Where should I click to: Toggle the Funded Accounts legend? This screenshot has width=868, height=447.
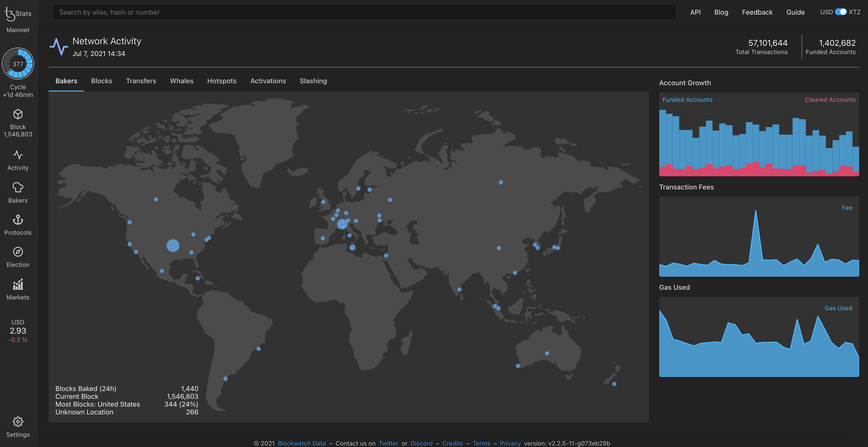coord(687,99)
